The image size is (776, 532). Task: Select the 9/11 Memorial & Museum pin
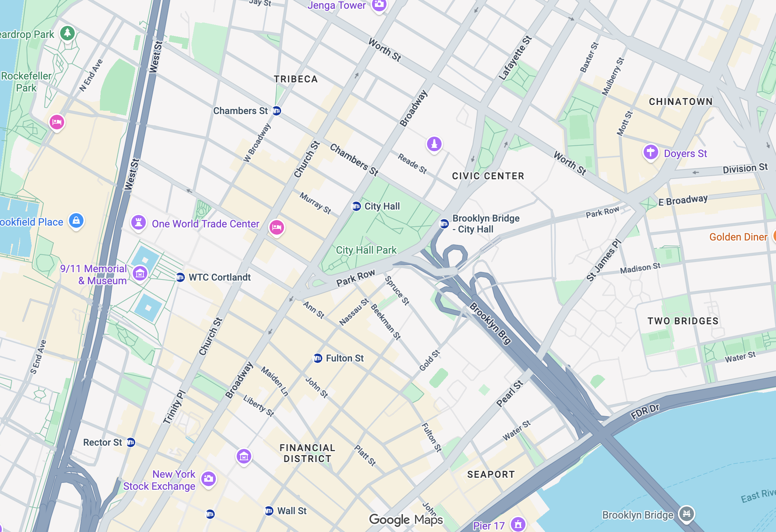point(140,273)
